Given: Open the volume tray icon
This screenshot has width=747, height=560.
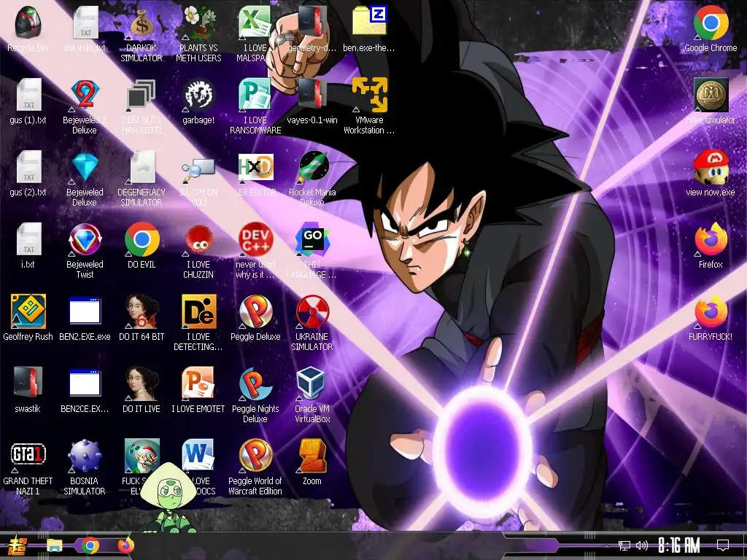Looking at the screenshot, I should [x=642, y=545].
